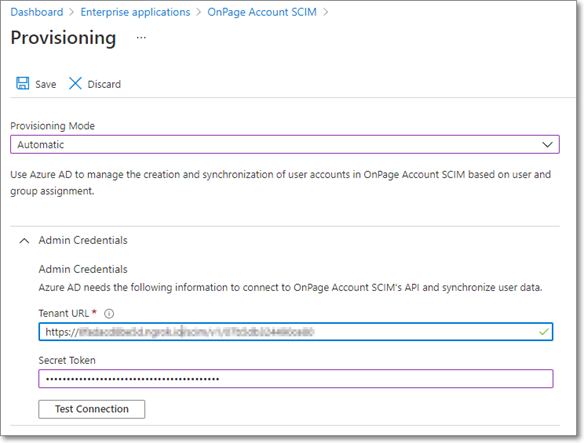Go to Enterprise applications breadcrumb
Screen dimensions: 584x443
click(x=135, y=12)
